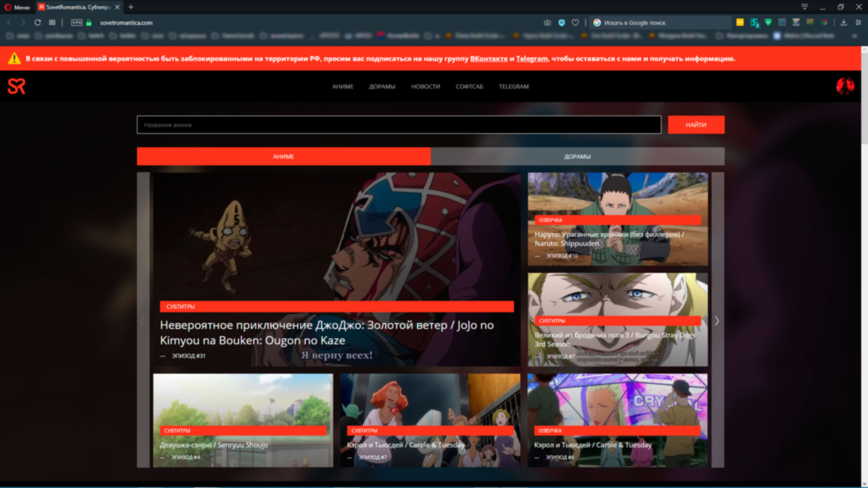The width and height of the screenshot is (868, 488).
Task: Open the tab list menu icon
Action: [804, 7]
